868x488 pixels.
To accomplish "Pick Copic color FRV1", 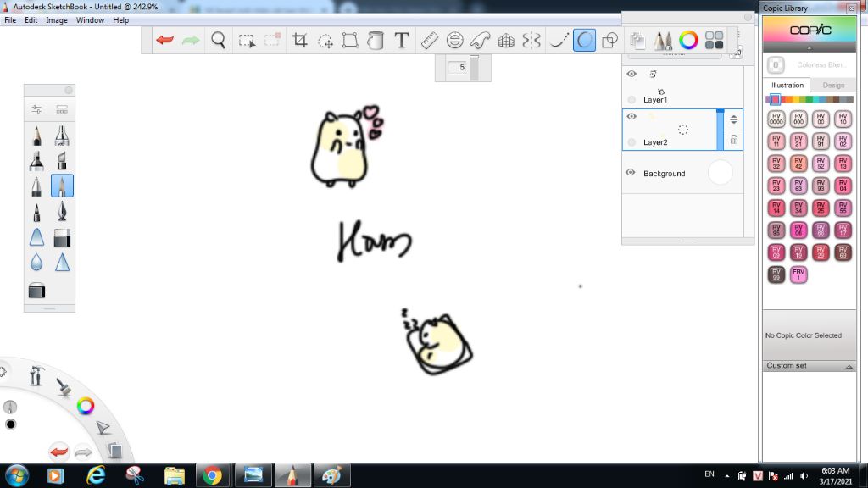I will click(x=798, y=274).
